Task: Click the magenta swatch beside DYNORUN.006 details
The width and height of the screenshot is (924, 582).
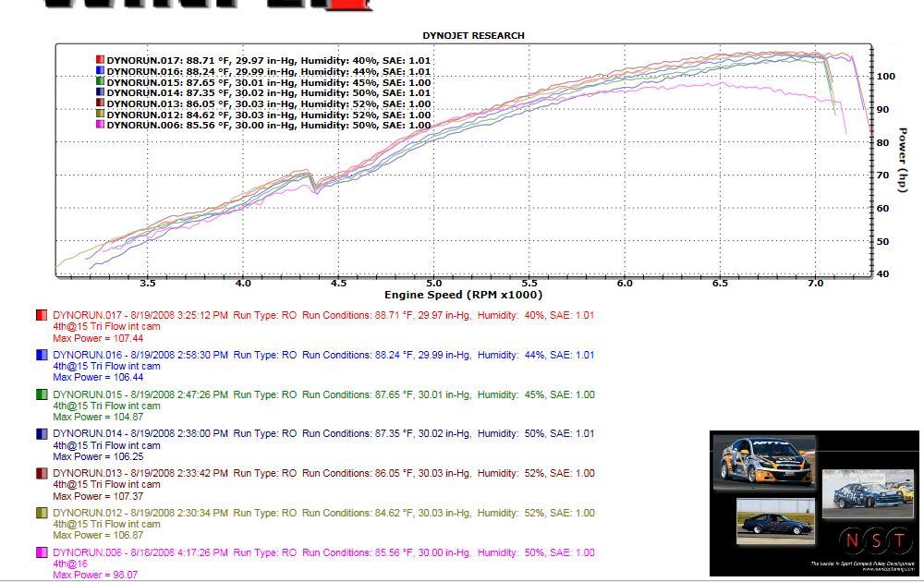Action: [x=42, y=552]
